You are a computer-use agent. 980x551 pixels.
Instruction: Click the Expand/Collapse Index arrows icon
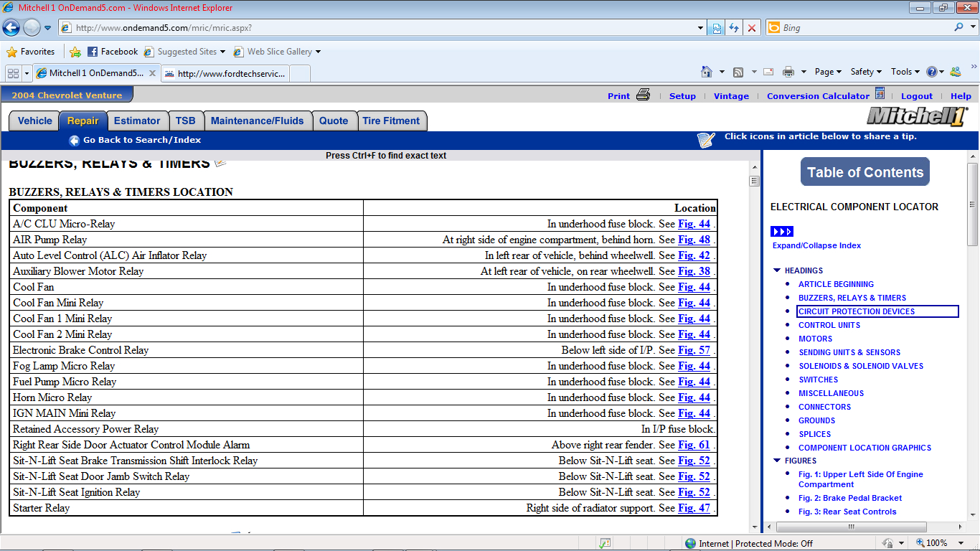point(782,232)
